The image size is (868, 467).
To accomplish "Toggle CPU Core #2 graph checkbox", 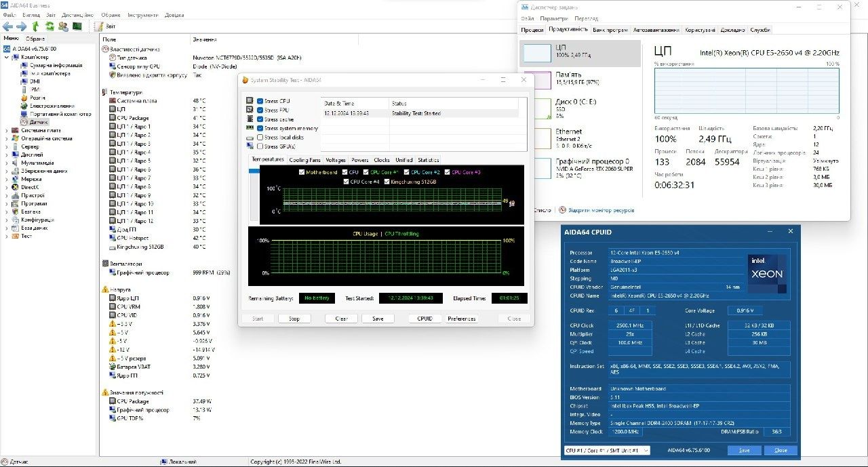I will point(408,172).
